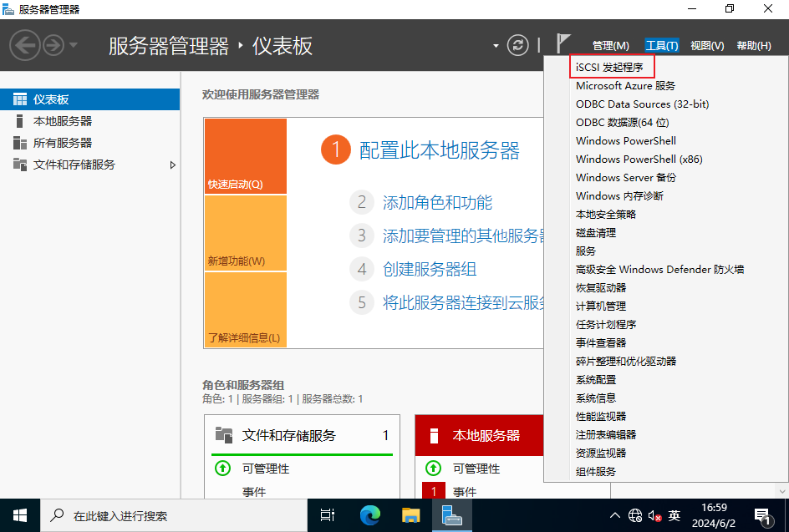
Task: Choose 计算机管理 in tools menu
Action: (600, 306)
